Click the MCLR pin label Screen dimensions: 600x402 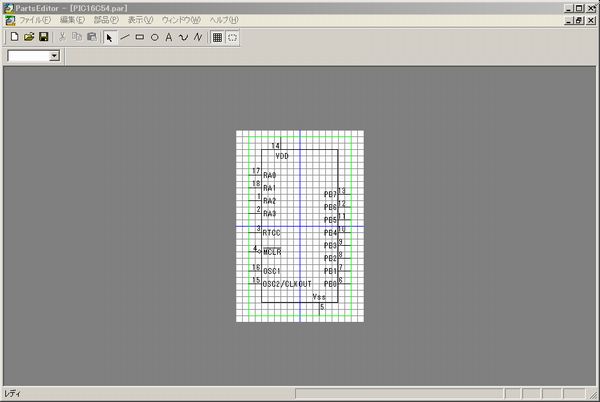pos(272,252)
